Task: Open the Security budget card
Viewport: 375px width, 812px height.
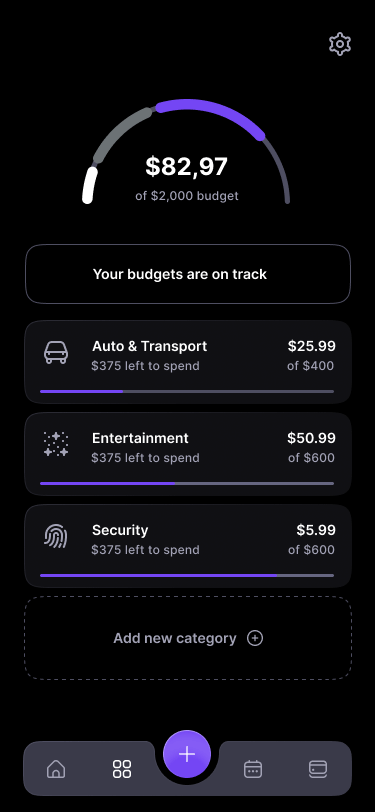Action: [188, 546]
